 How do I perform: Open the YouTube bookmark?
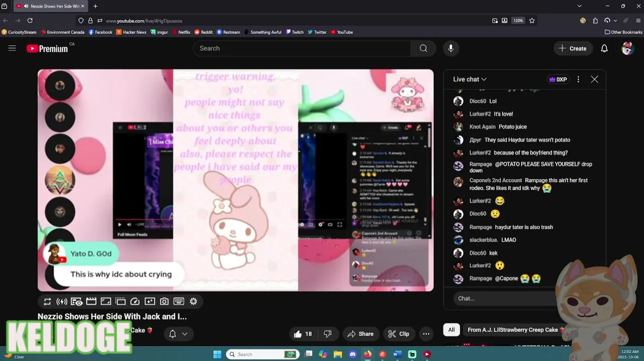[x=341, y=32]
